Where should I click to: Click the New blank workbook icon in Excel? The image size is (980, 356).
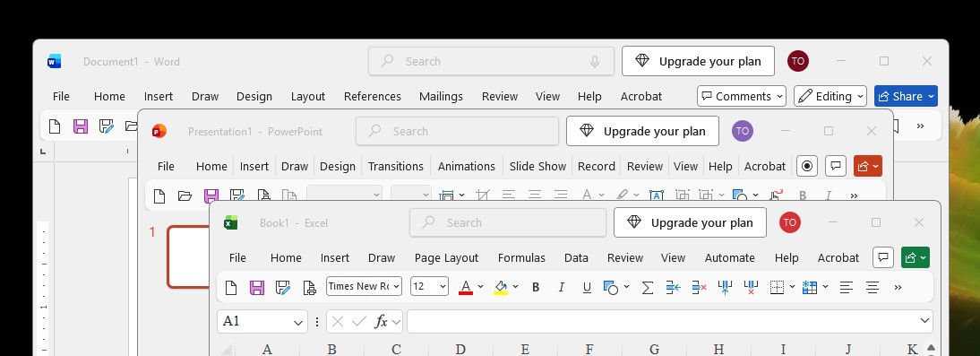pos(230,287)
